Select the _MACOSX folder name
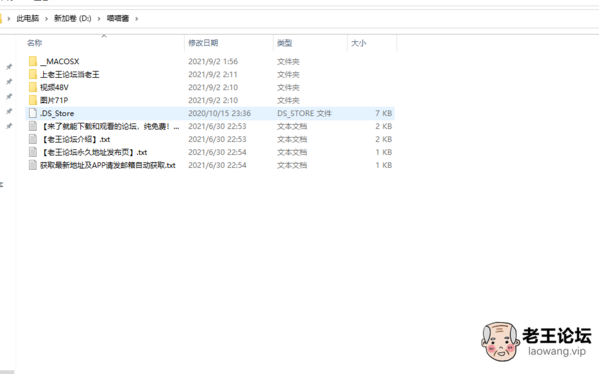Viewport: 599px width, 374px height. click(x=60, y=61)
